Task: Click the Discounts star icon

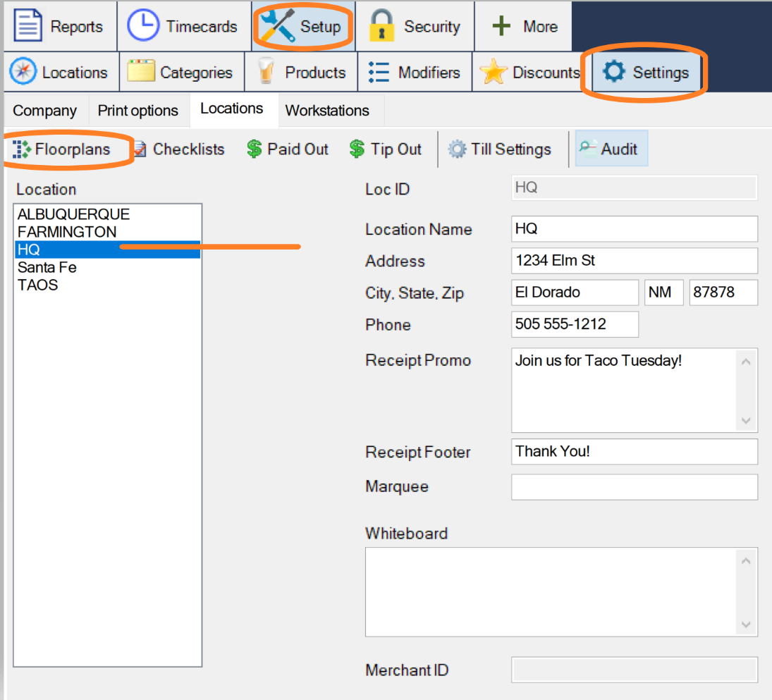Action: [494, 71]
